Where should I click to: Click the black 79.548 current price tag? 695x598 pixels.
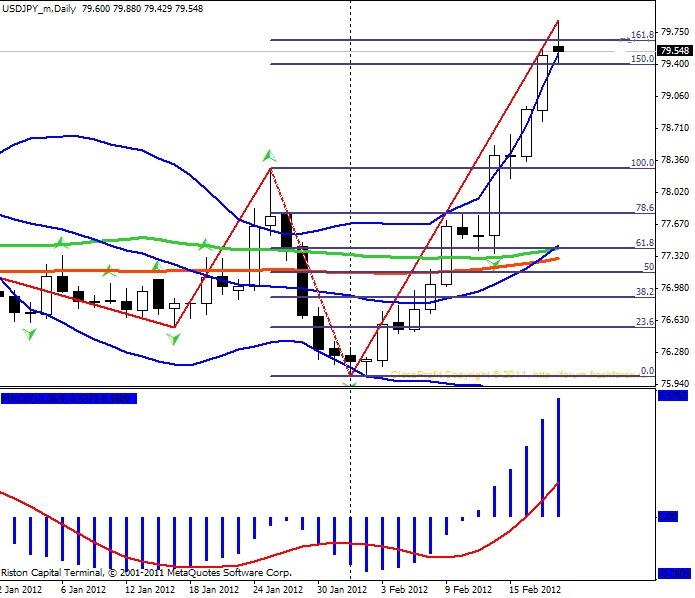[x=673, y=51]
